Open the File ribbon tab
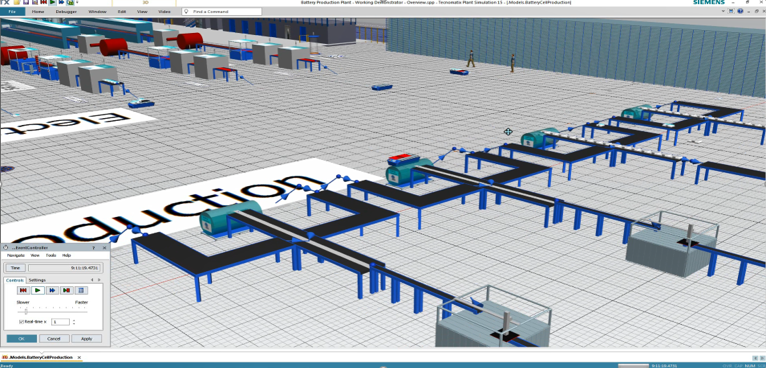766x368 pixels. (x=12, y=11)
